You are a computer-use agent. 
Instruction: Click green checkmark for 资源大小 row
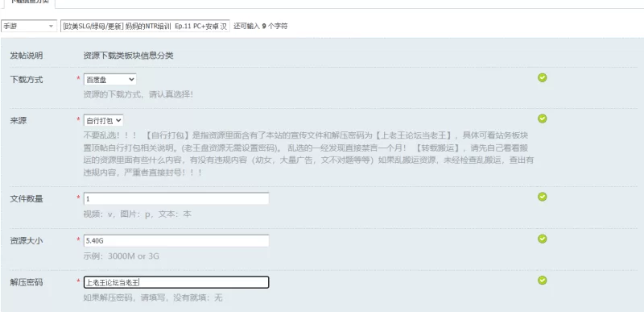tap(542, 239)
